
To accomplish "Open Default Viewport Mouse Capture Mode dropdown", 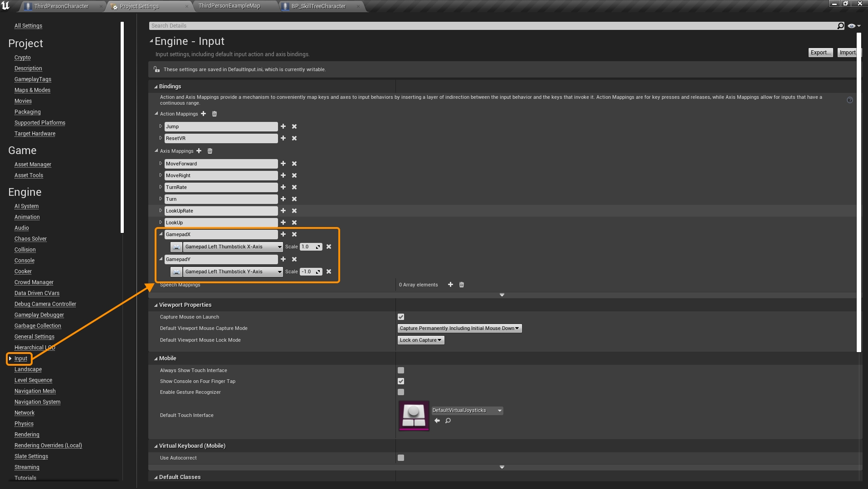I will 459,328.
